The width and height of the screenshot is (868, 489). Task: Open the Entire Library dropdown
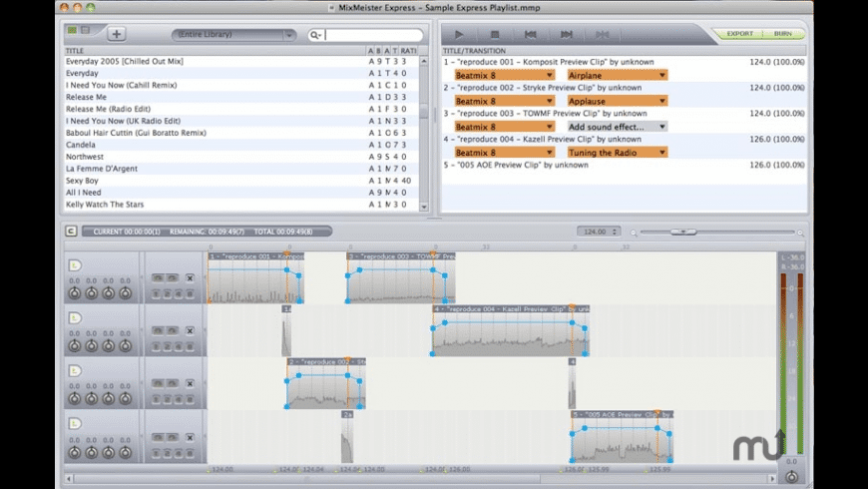[x=233, y=34]
